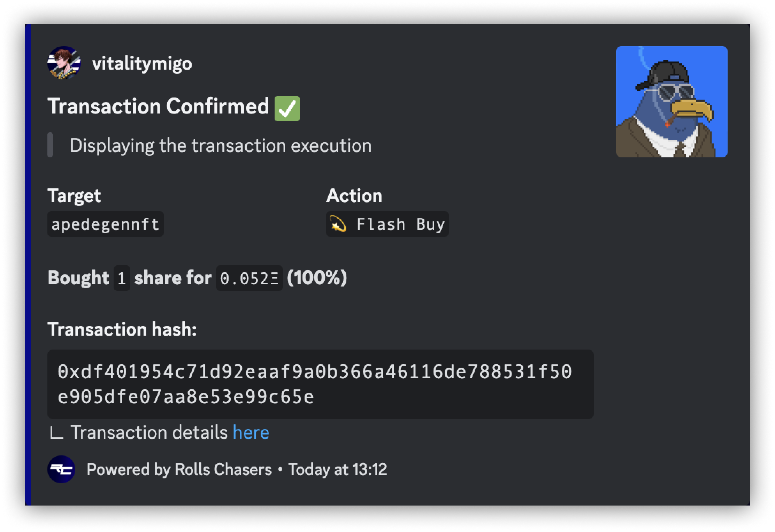Click the 'Displaying the transaction execution' quote
The image size is (775, 532).
tap(221, 145)
